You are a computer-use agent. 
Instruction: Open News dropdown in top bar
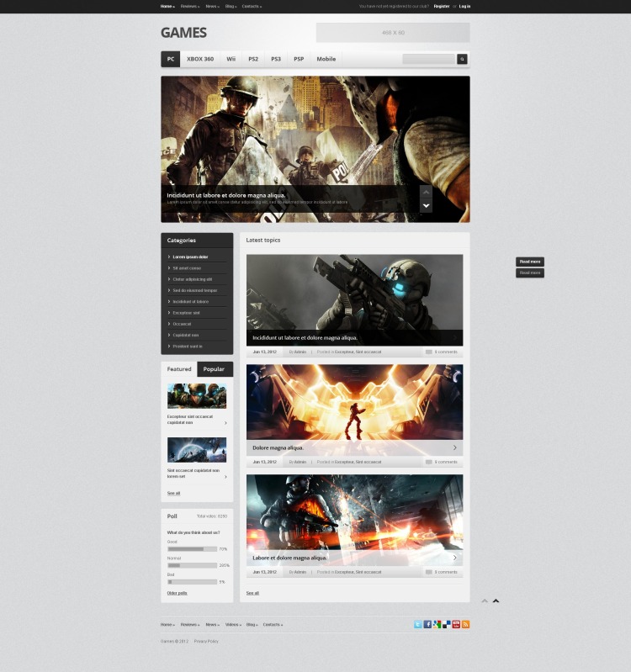(212, 7)
